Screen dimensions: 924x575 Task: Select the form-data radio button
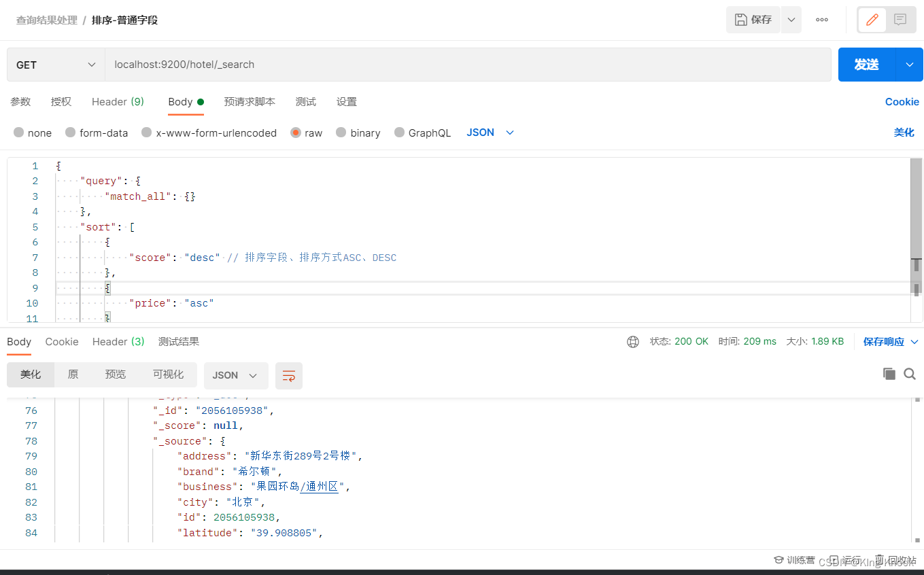coord(71,133)
